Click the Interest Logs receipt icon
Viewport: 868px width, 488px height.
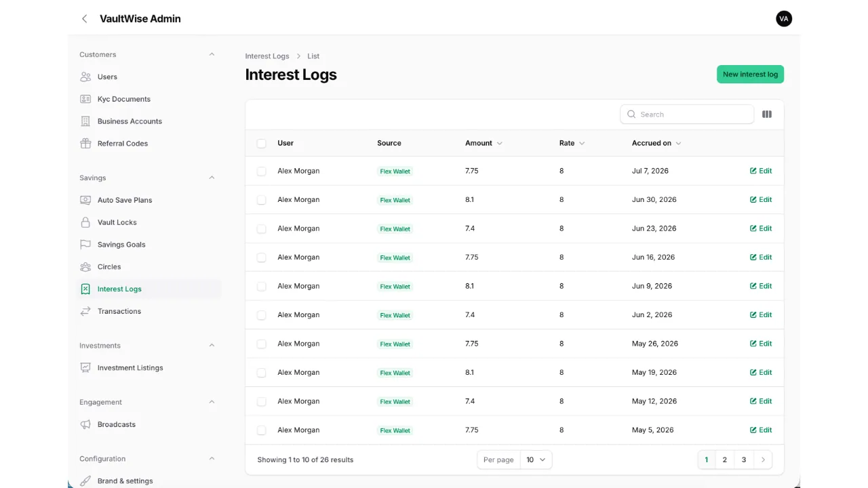pyautogui.click(x=85, y=289)
